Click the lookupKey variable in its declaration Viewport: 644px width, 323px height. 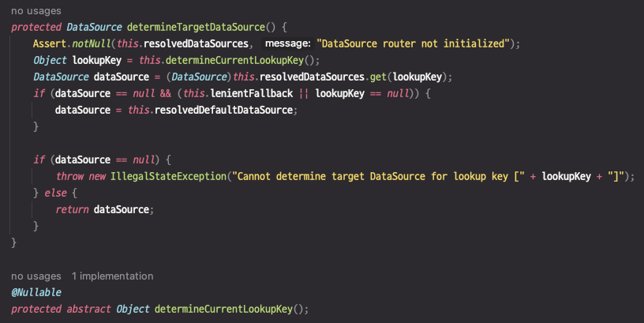click(x=97, y=60)
